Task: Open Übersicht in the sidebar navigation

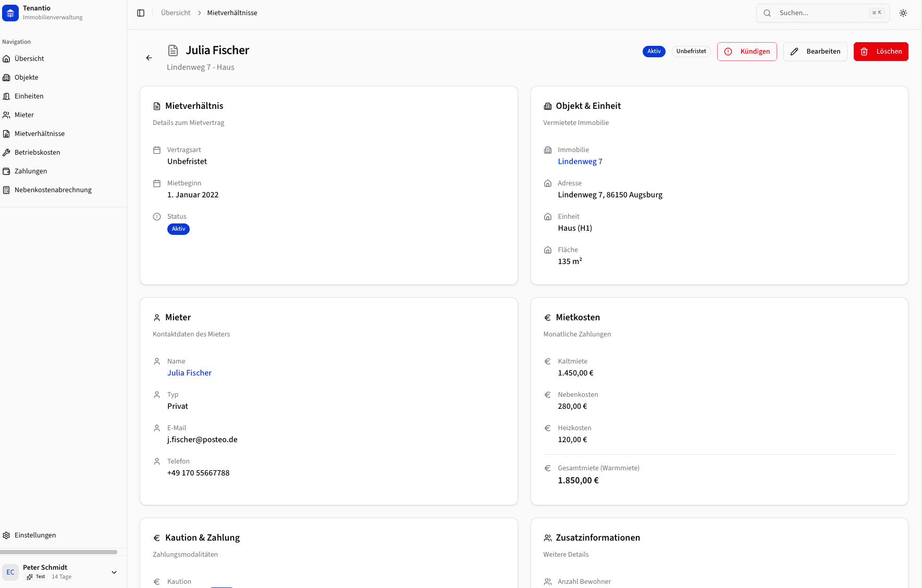Action: (x=29, y=59)
